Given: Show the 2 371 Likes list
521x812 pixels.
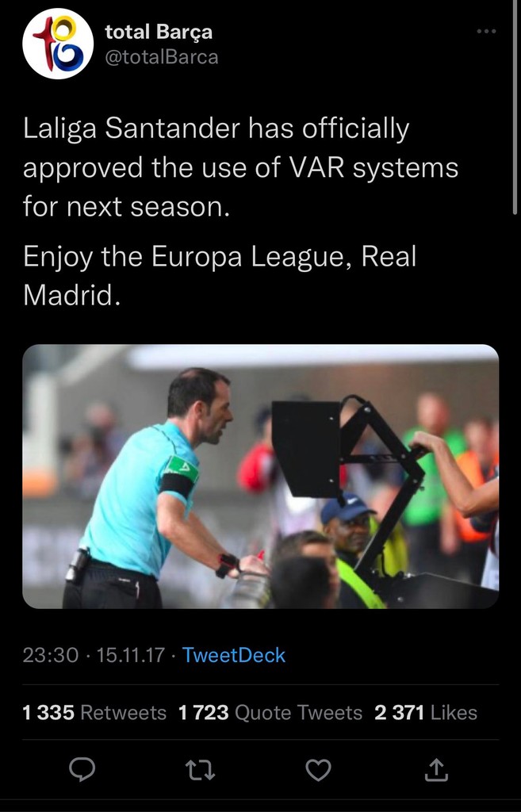Looking at the screenshot, I should pyautogui.click(x=426, y=713).
